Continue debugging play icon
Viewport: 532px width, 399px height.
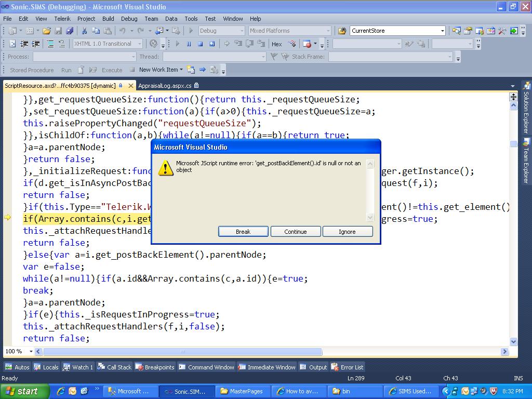click(x=178, y=44)
